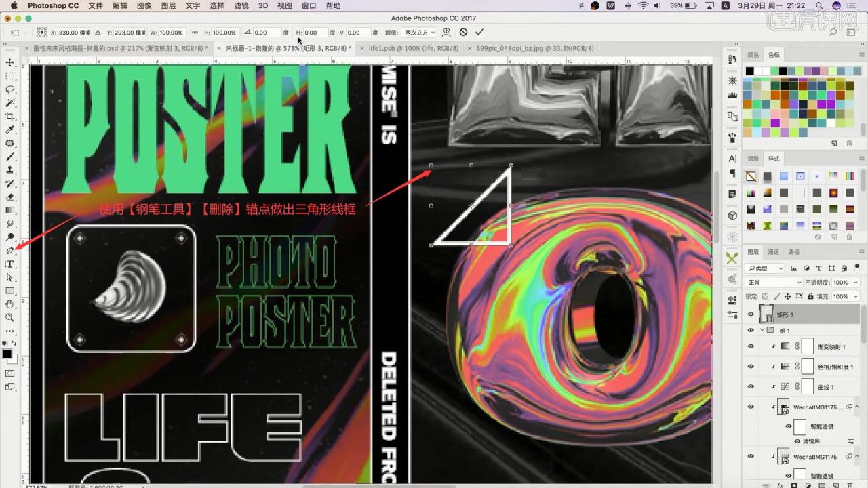Select the Rectangular Marquee tool

coord(9,76)
